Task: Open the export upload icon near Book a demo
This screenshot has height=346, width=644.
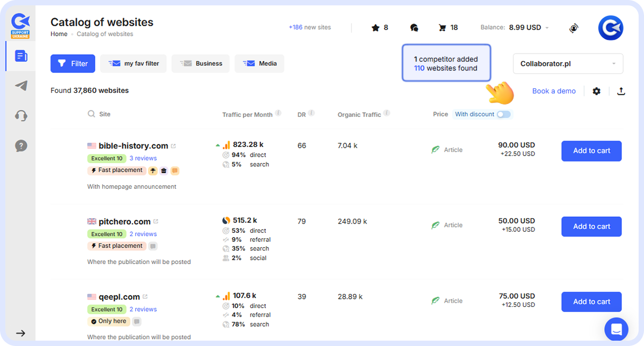Action: coord(621,91)
